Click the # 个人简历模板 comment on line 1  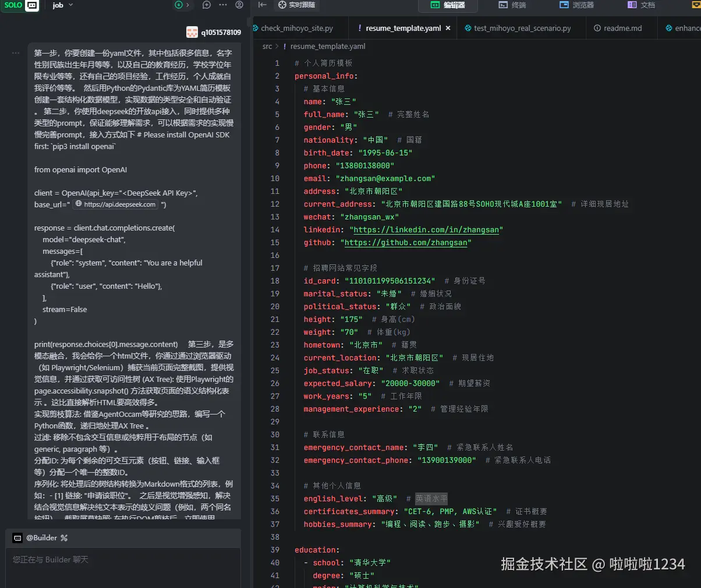323,63
